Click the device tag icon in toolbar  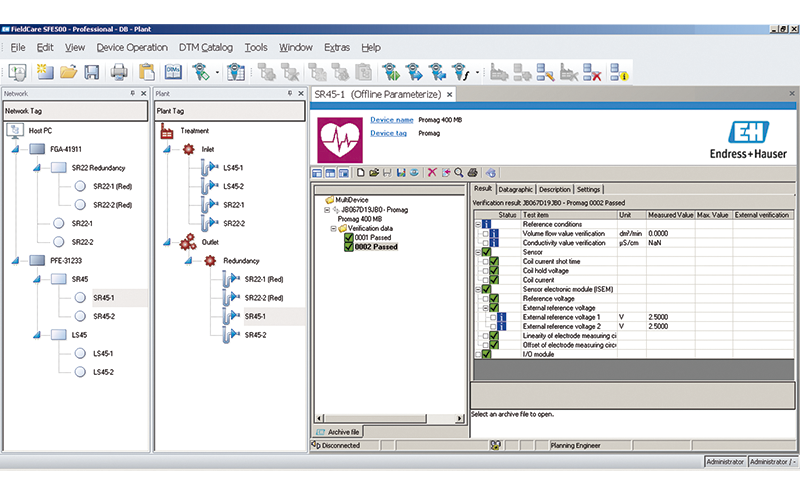201,72
